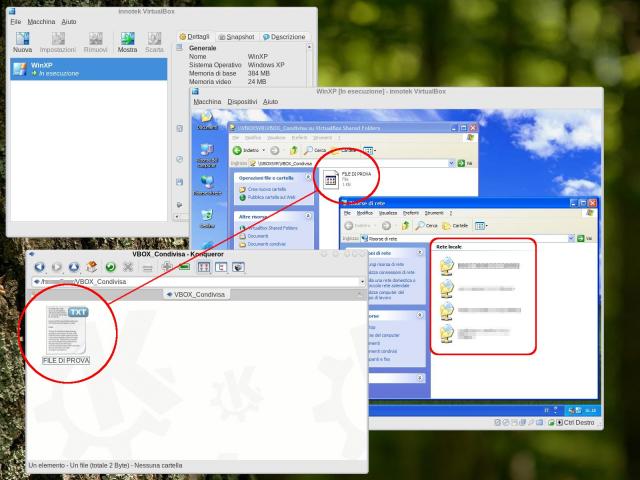This screenshot has width=640, height=480.
Task: Switch to the Descrizione tab
Action: (284, 37)
